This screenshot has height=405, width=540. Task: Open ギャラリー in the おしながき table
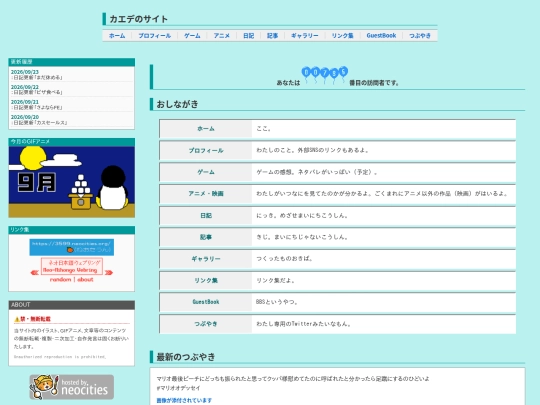206,259
